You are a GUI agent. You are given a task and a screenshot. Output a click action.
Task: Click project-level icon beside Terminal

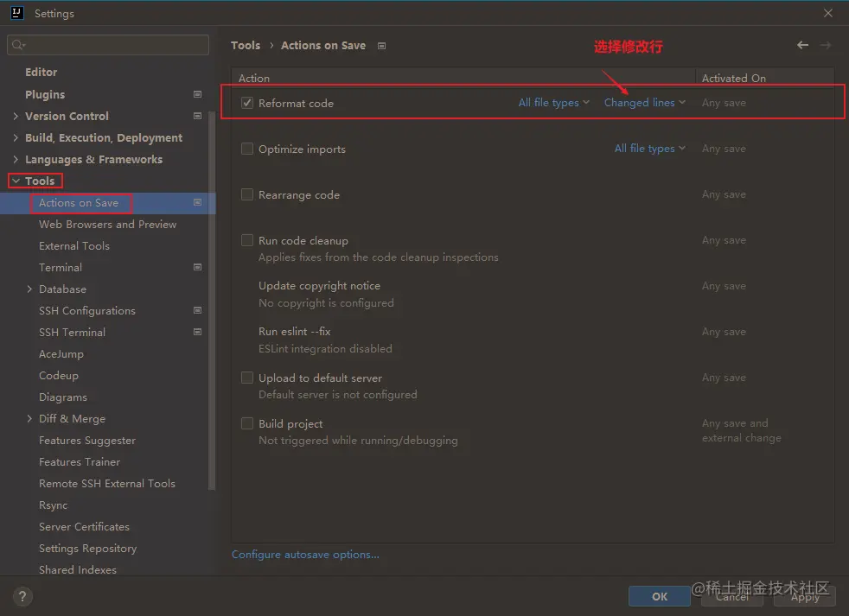[198, 267]
